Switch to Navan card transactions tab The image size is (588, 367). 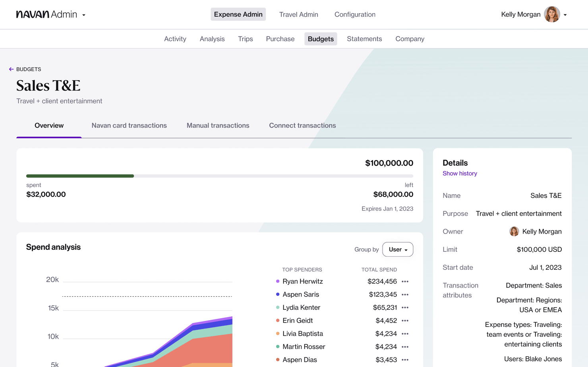129,126
